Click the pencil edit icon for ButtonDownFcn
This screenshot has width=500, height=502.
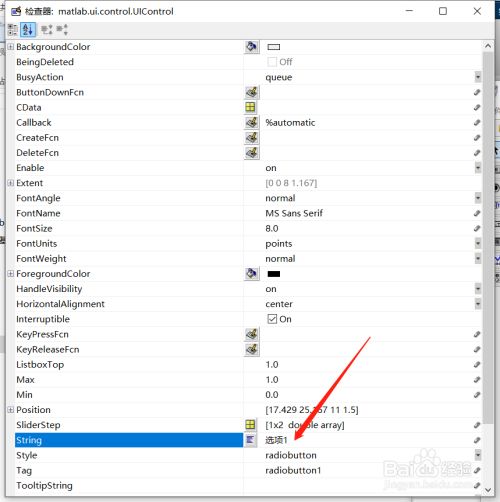coord(477,92)
